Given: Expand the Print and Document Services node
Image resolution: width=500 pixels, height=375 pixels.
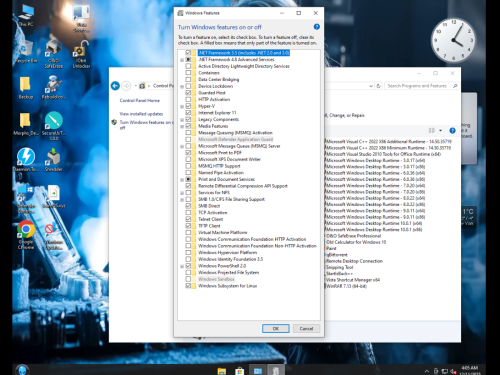Looking at the screenshot, I should [182, 180].
